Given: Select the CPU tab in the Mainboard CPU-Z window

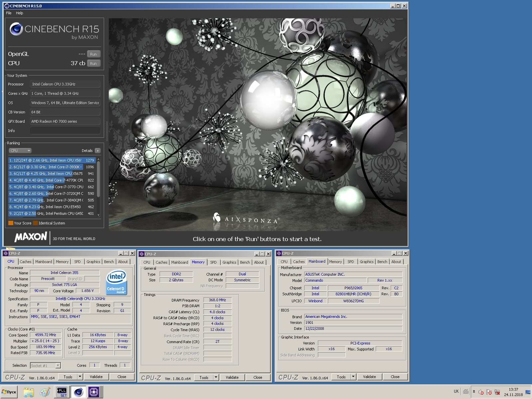Looking at the screenshot, I should coord(284,262).
